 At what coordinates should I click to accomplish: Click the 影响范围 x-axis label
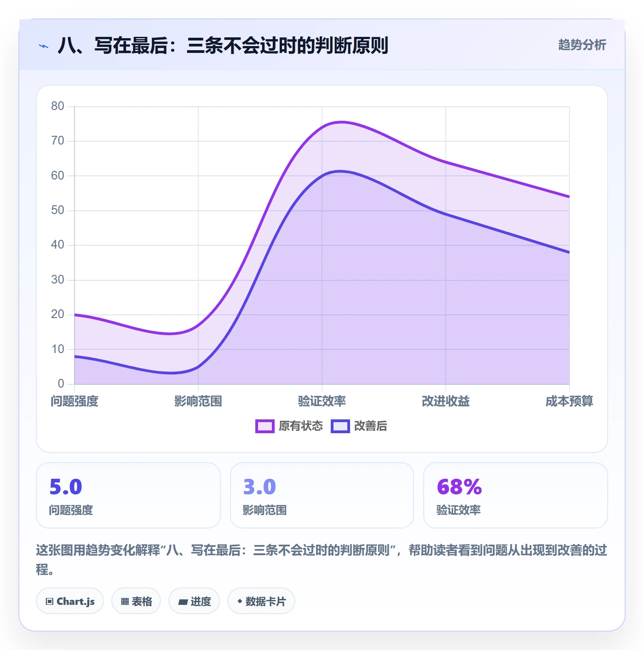point(198,401)
